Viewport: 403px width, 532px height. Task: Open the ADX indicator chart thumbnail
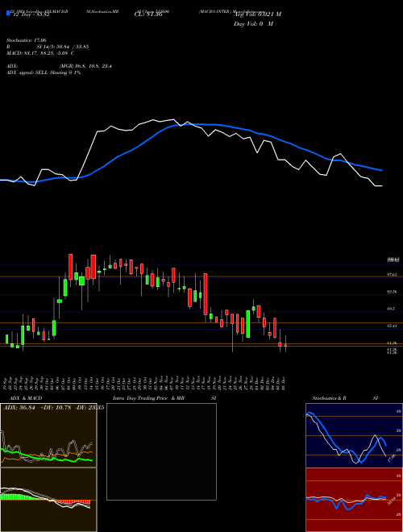pyautogui.click(x=48, y=435)
